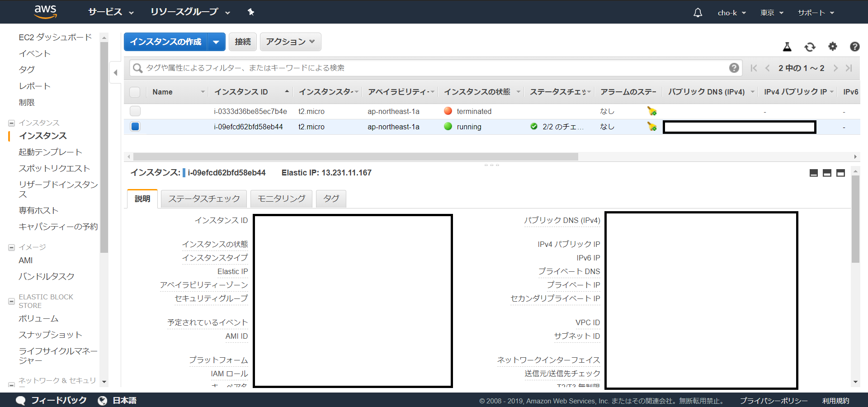The width and height of the screenshot is (868, 407).
Task: Minimize the details pane layout
Action: click(814, 173)
